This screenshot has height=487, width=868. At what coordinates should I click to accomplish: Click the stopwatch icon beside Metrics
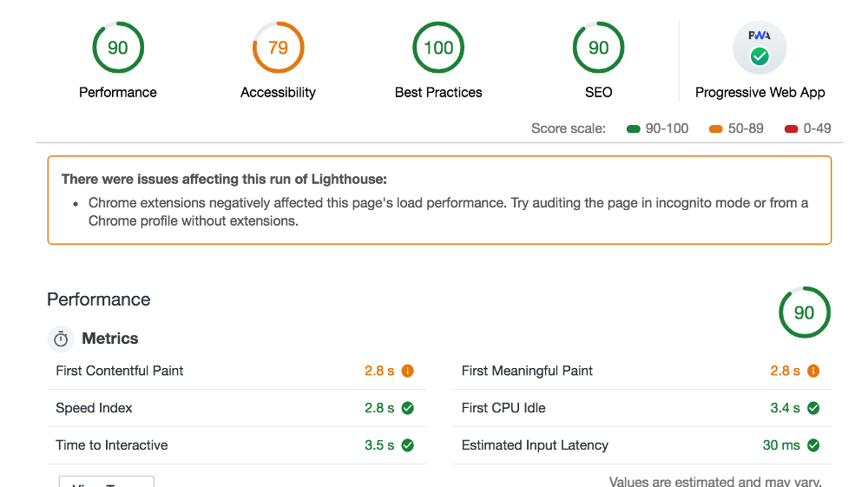[61, 339]
